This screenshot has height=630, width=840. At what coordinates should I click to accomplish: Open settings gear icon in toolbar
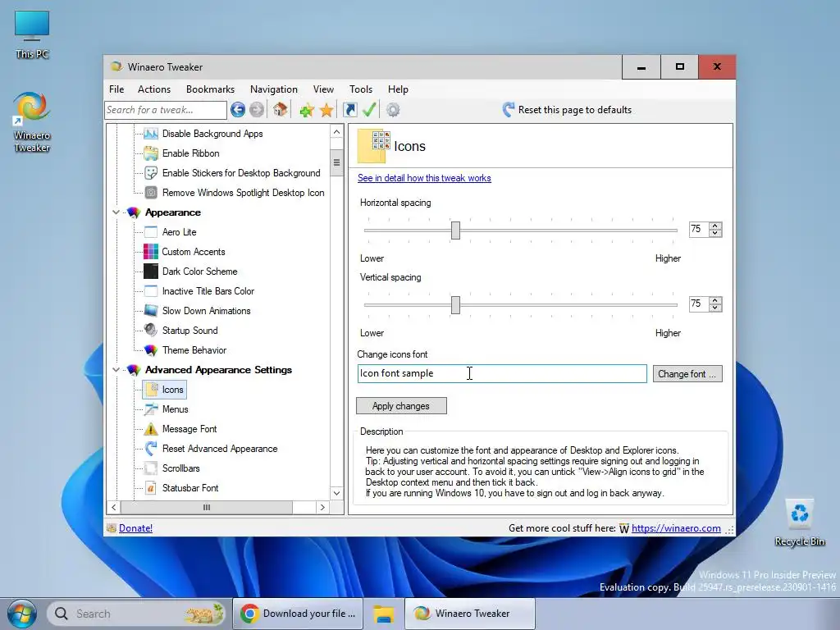click(393, 110)
